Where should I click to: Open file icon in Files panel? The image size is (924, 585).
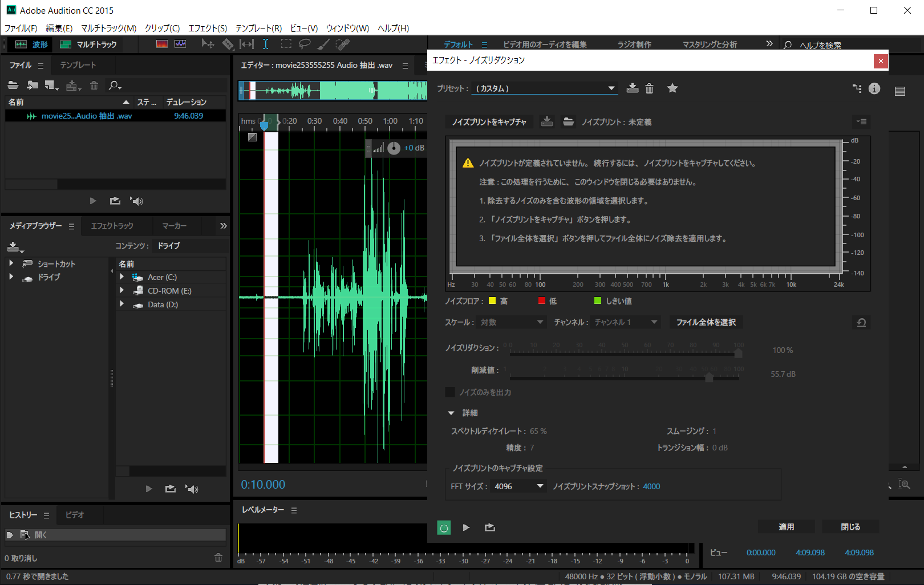pos(13,86)
